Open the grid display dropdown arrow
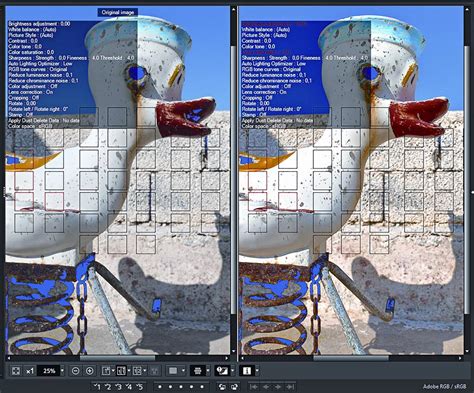 (183, 371)
